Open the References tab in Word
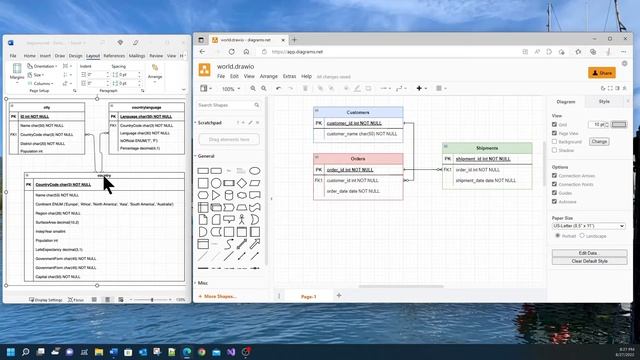Screen dimensions: 640x360 click(x=114, y=56)
